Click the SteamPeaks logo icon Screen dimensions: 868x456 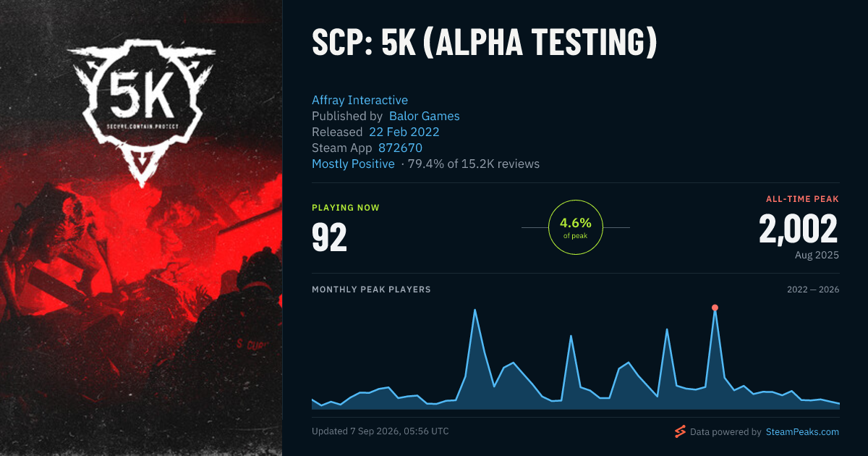(680, 431)
